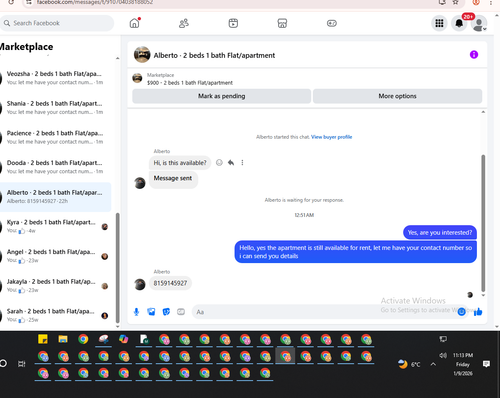Open View buyer profile link
The image size is (500, 398).
[x=332, y=137]
